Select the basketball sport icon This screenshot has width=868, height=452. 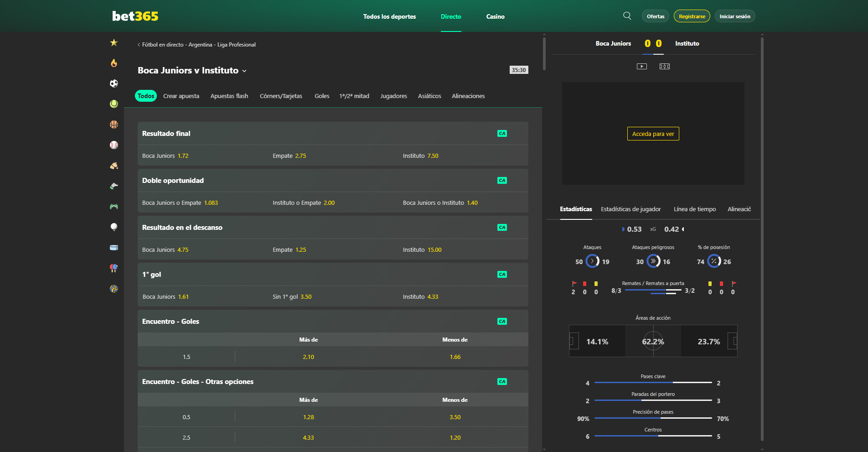114,125
